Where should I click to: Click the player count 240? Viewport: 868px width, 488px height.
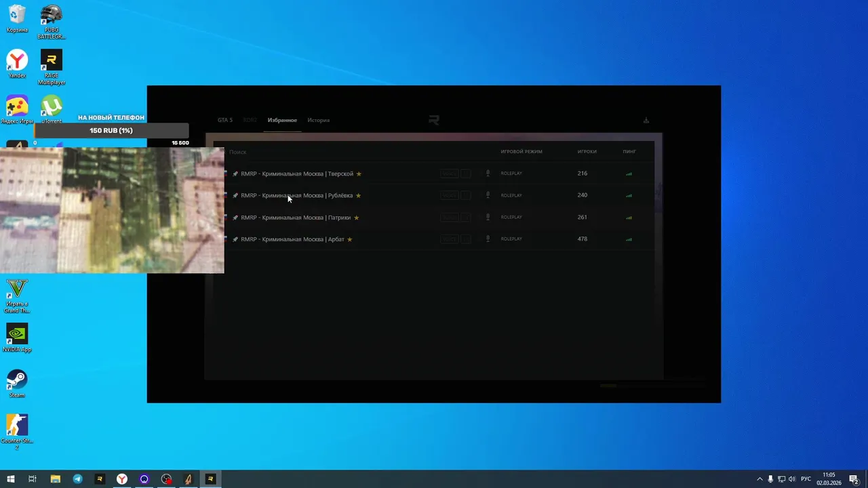[x=583, y=195]
